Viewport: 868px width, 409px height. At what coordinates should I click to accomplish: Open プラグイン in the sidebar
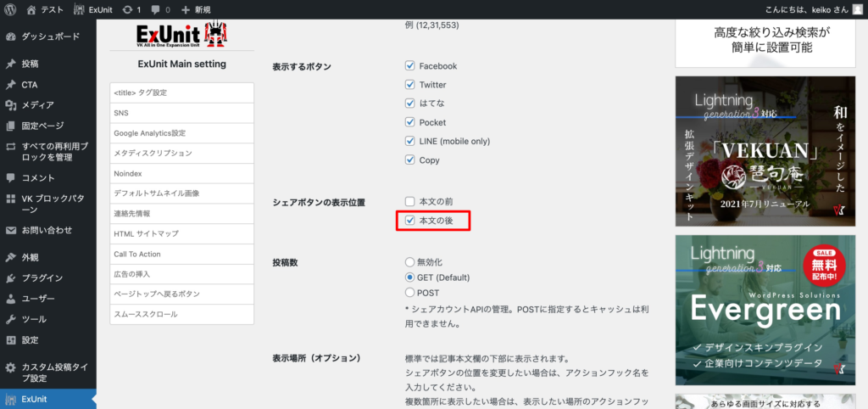pyautogui.click(x=48, y=277)
